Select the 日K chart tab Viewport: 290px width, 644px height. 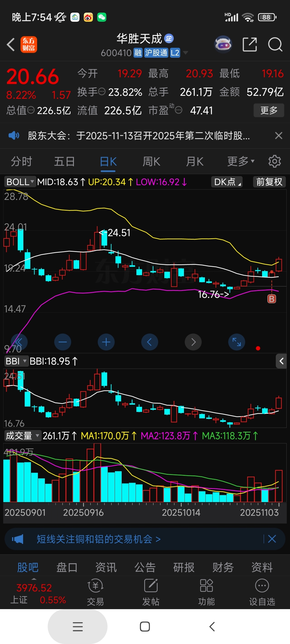point(108,162)
